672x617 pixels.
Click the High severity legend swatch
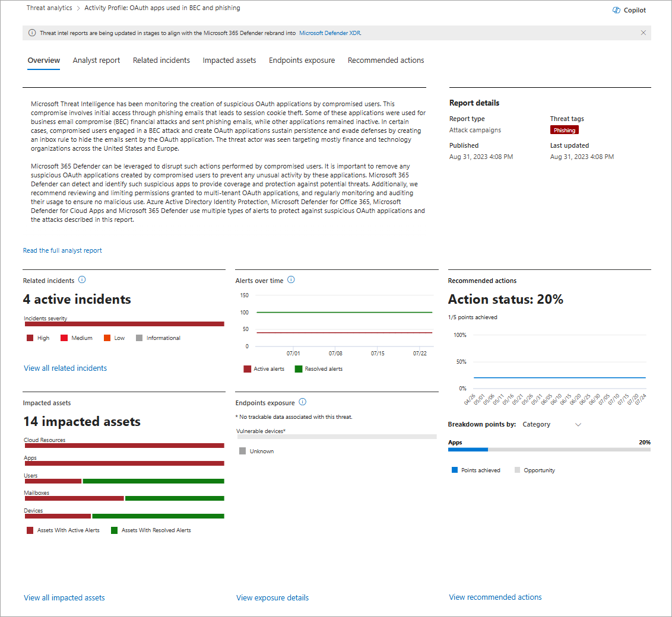click(30, 338)
